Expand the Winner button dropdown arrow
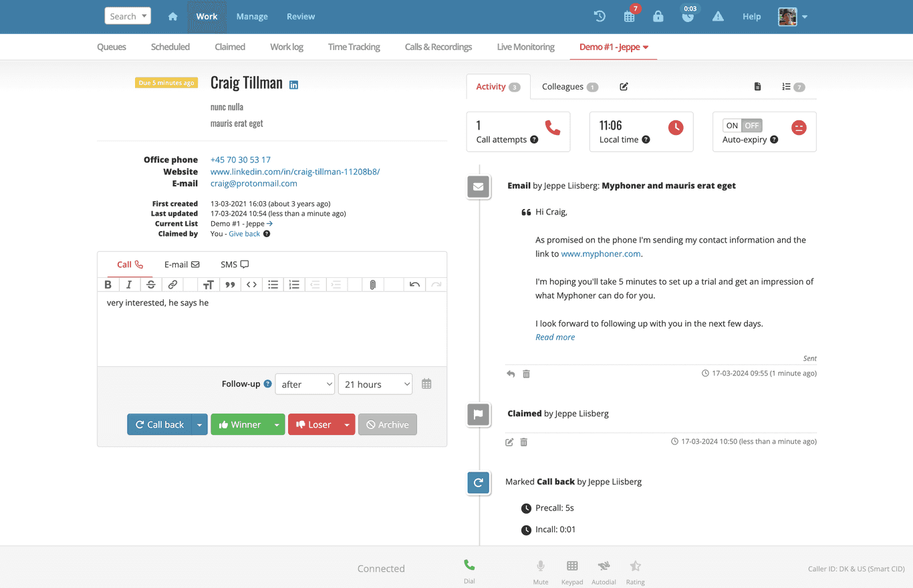 [x=277, y=425]
